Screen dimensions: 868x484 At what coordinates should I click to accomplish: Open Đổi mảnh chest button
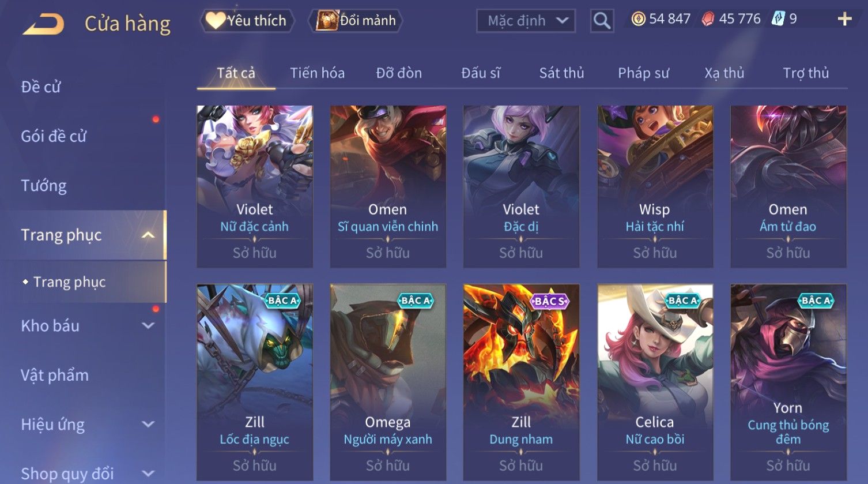pos(356,21)
